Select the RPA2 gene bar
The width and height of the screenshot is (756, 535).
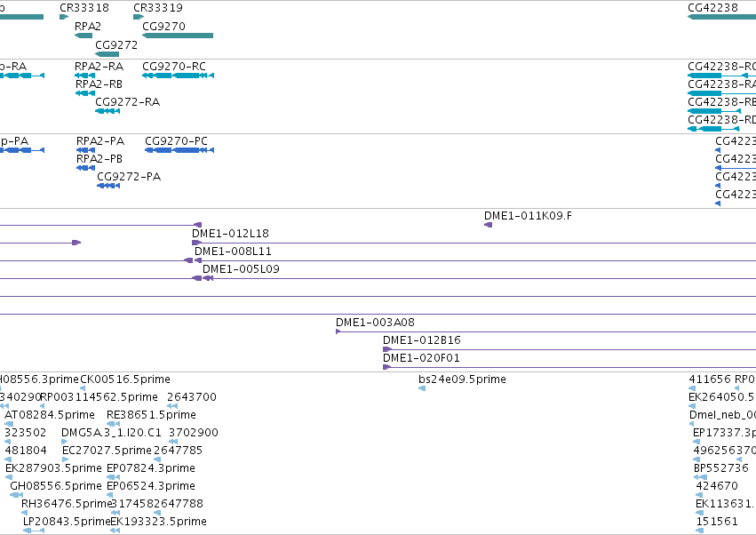pyautogui.click(x=84, y=36)
